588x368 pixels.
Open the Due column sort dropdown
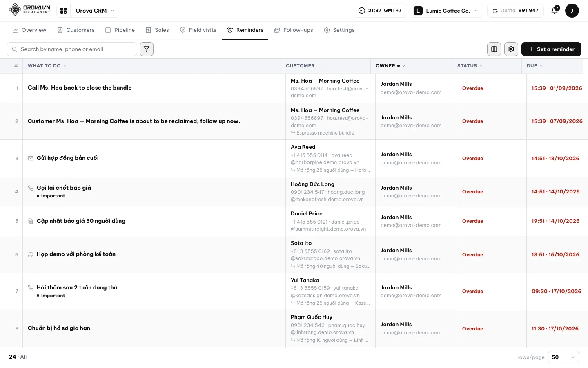coord(541,66)
